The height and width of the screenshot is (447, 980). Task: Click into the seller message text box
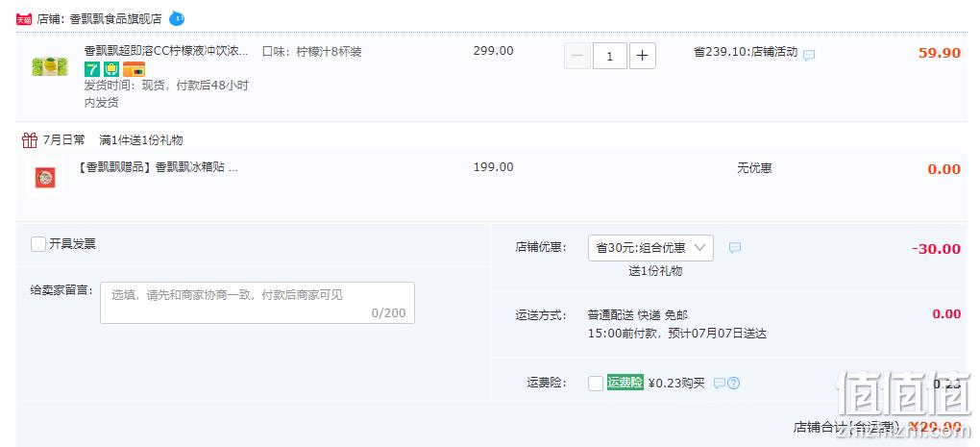pyautogui.click(x=257, y=303)
